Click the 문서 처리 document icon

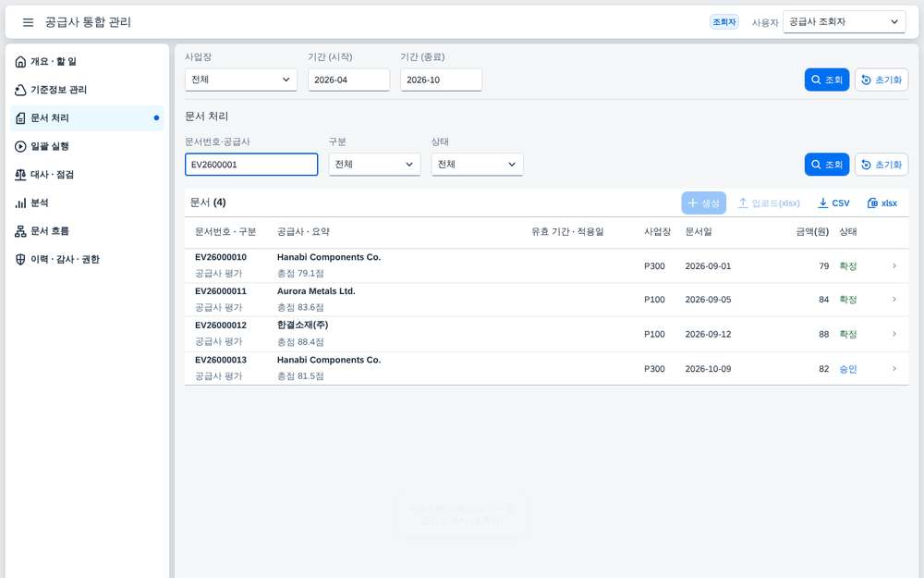tap(20, 118)
